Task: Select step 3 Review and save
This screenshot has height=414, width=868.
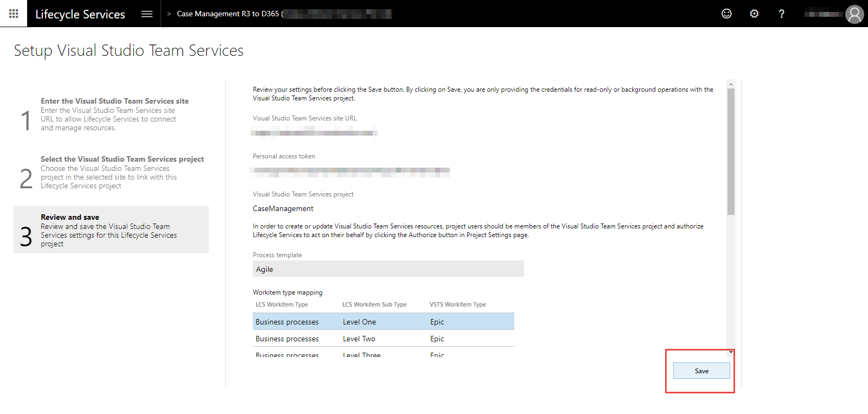Action: [x=111, y=230]
